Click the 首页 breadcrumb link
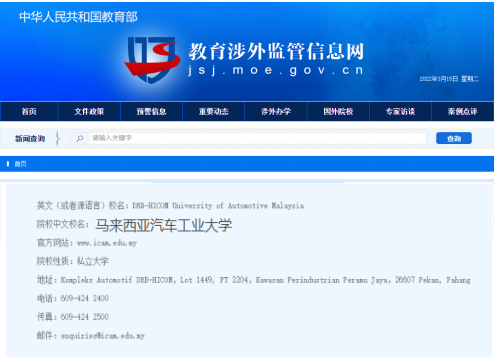The height and width of the screenshot is (361, 498). click(20, 164)
